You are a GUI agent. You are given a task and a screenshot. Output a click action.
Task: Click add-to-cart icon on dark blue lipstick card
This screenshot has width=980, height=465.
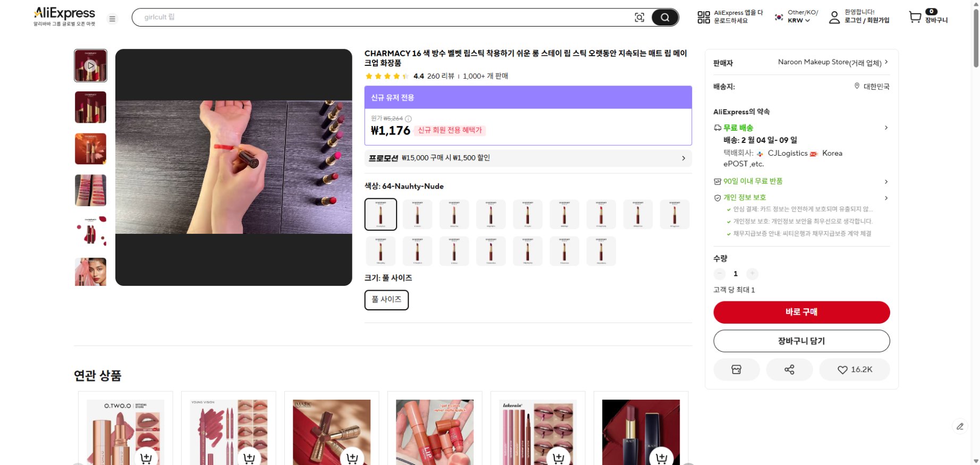(x=662, y=458)
